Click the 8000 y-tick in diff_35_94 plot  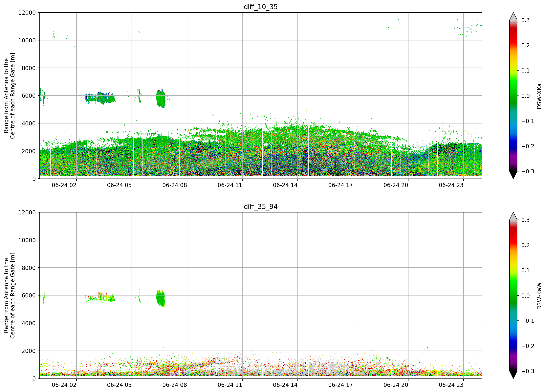point(29,268)
